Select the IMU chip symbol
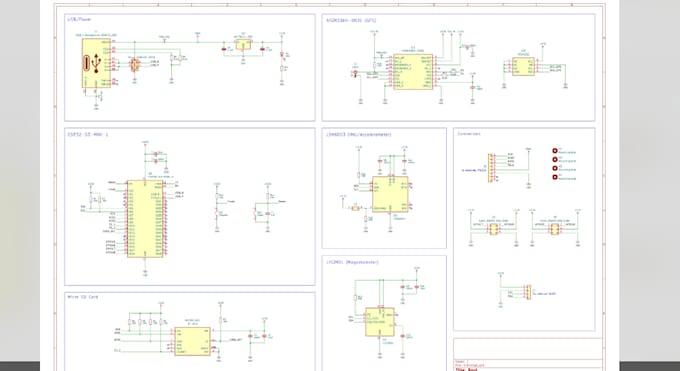Screen dimensions: 680x371 click(x=390, y=194)
